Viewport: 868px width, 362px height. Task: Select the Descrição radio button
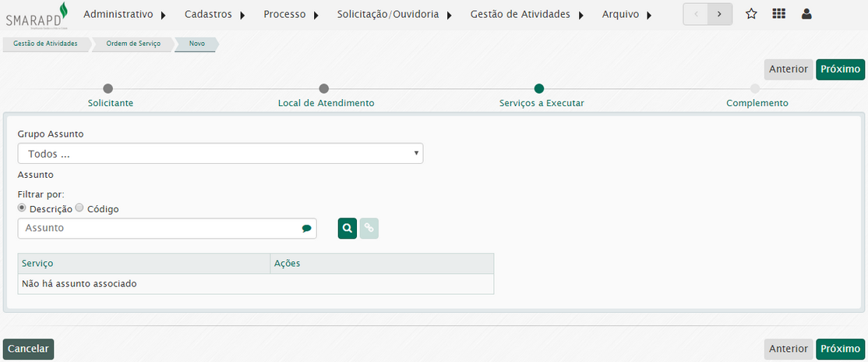(22, 208)
